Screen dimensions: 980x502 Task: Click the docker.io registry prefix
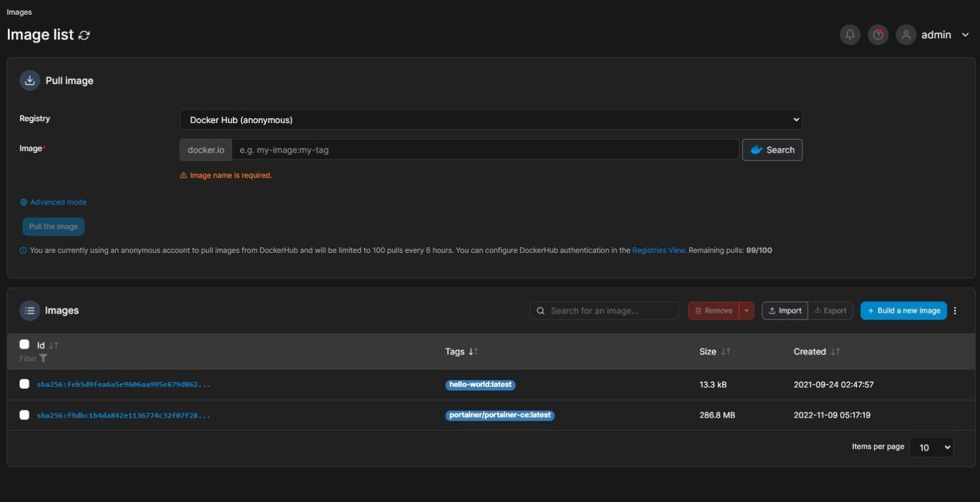tap(206, 150)
